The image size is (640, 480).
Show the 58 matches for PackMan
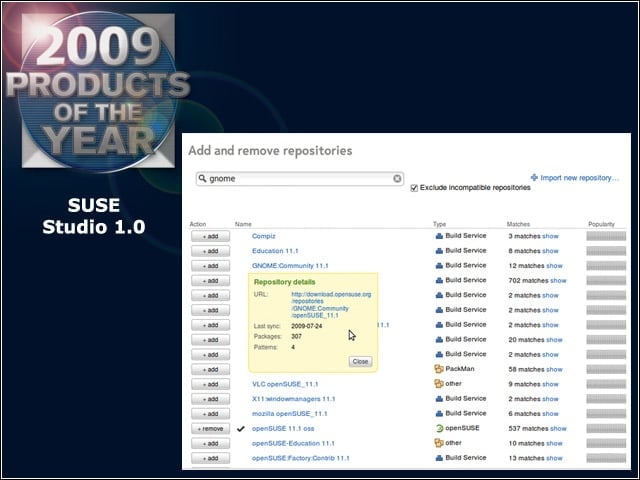(554, 369)
